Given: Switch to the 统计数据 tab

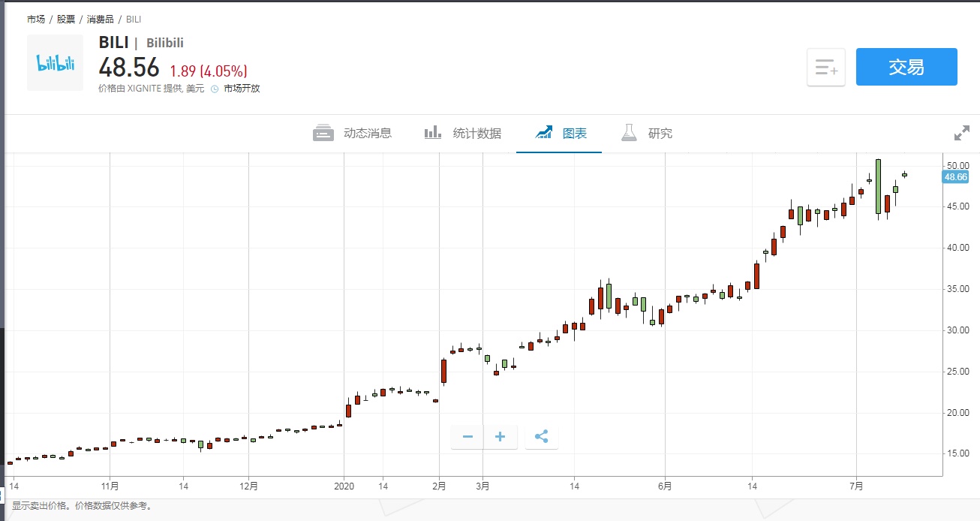Looking at the screenshot, I should (463, 134).
